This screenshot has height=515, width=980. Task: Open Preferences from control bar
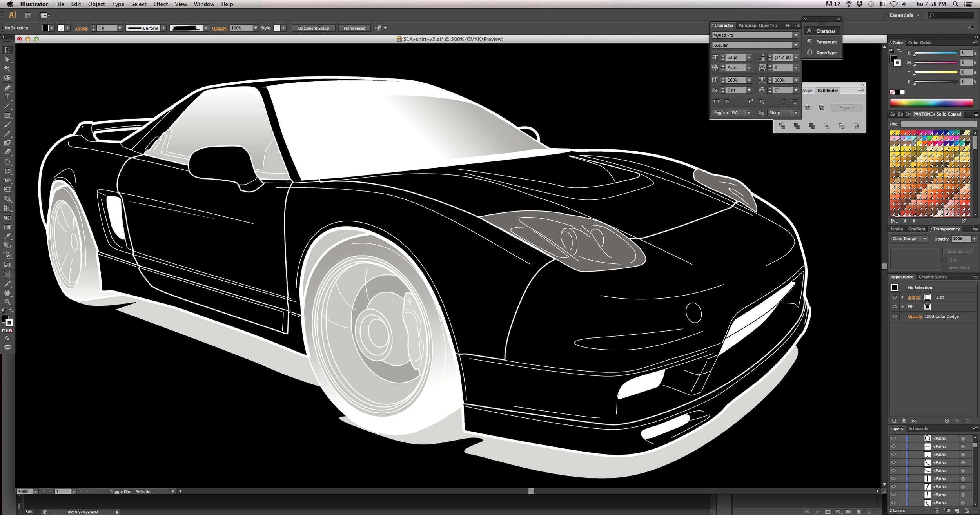coord(354,28)
